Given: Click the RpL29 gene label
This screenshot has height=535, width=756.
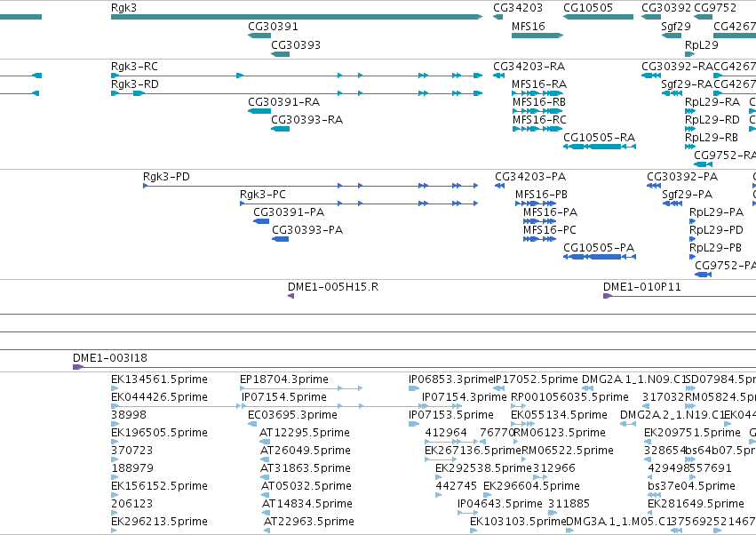Looking at the screenshot, I should [702, 44].
